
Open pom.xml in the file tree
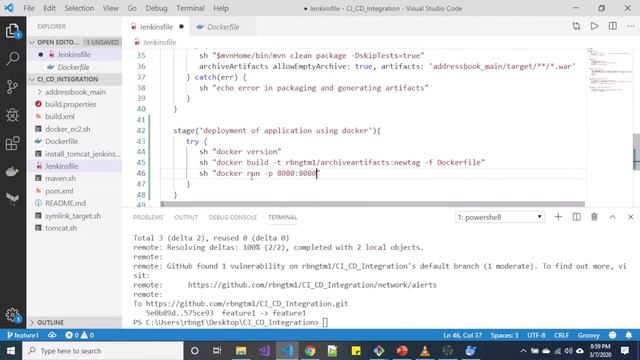pos(59,191)
